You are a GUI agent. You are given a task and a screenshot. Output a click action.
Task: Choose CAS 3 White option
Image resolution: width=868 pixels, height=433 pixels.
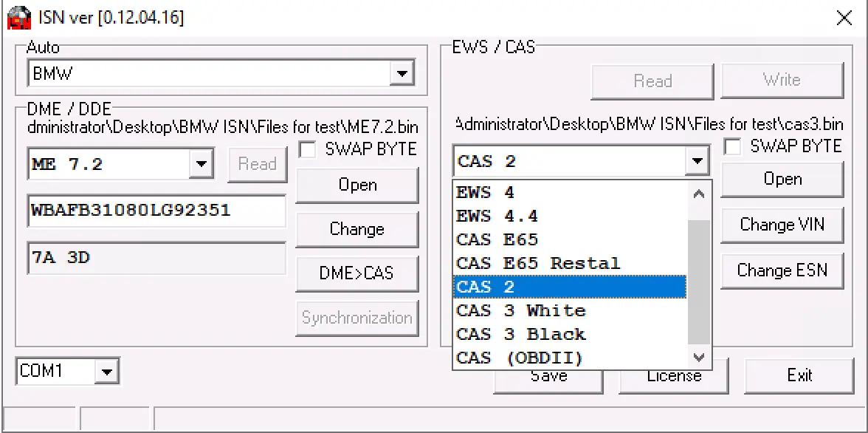point(520,310)
